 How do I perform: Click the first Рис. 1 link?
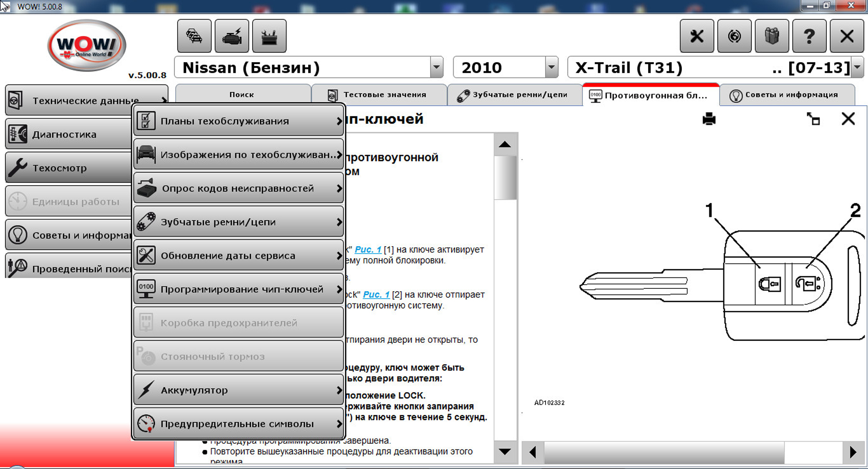click(367, 250)
